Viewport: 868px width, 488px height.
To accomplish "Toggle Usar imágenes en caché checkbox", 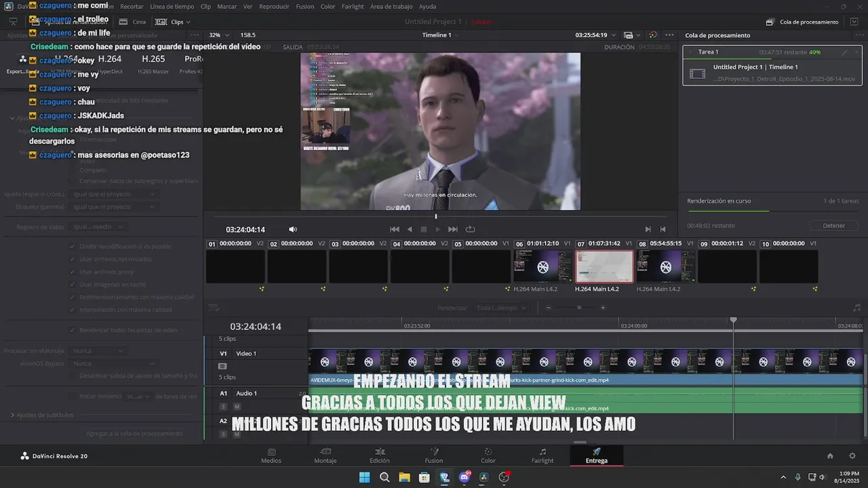I will pos(73,285).
